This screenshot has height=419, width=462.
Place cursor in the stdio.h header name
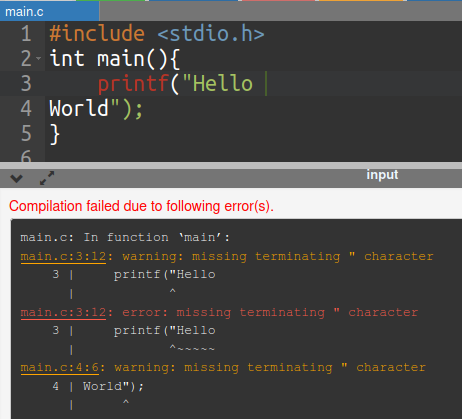pos(211,34)
